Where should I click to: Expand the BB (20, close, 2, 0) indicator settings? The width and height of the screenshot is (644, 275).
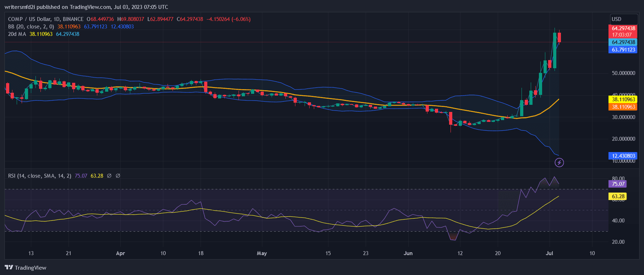coord(31,27)
